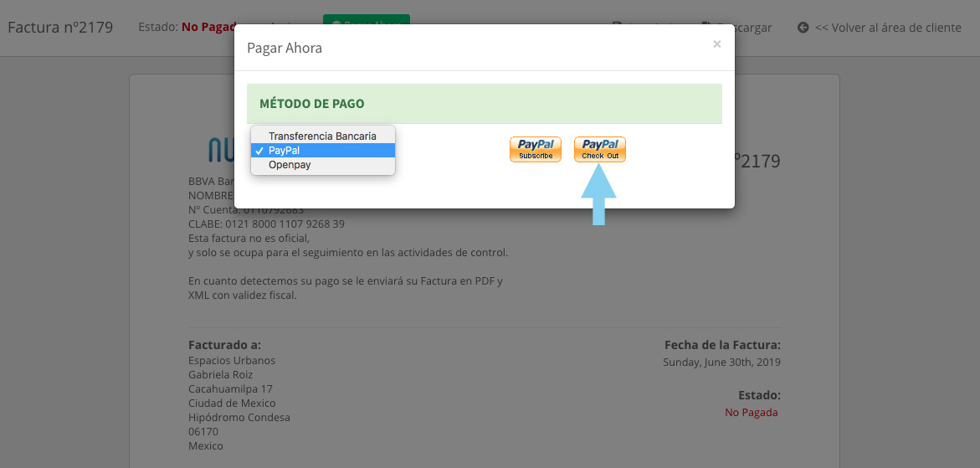Choose PayPal in the payment dropdown
The width and height of the screenshot is (980, 468).
[322, 151]
